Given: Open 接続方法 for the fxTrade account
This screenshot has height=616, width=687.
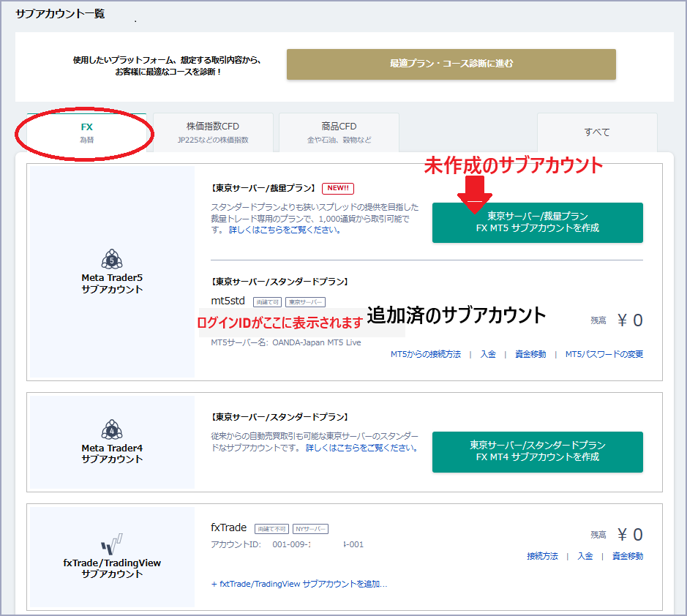Looking at the screenshot, I should point(542,556).
